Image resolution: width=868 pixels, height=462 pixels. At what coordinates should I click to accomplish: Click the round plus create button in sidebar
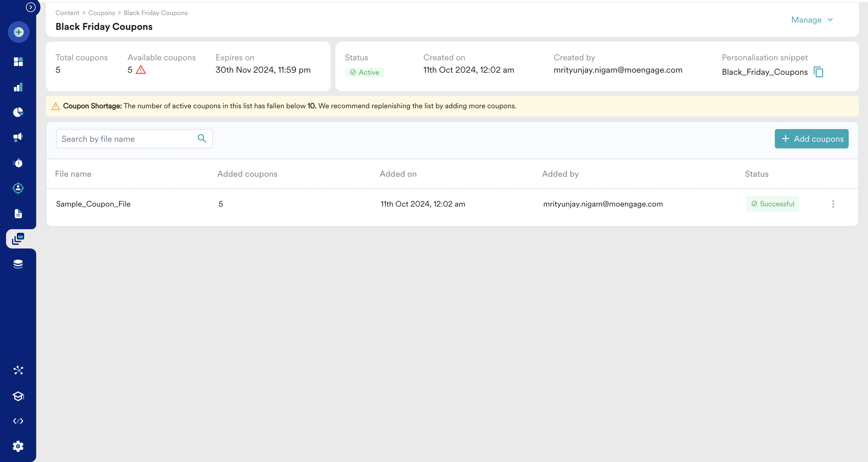point(18,32)
